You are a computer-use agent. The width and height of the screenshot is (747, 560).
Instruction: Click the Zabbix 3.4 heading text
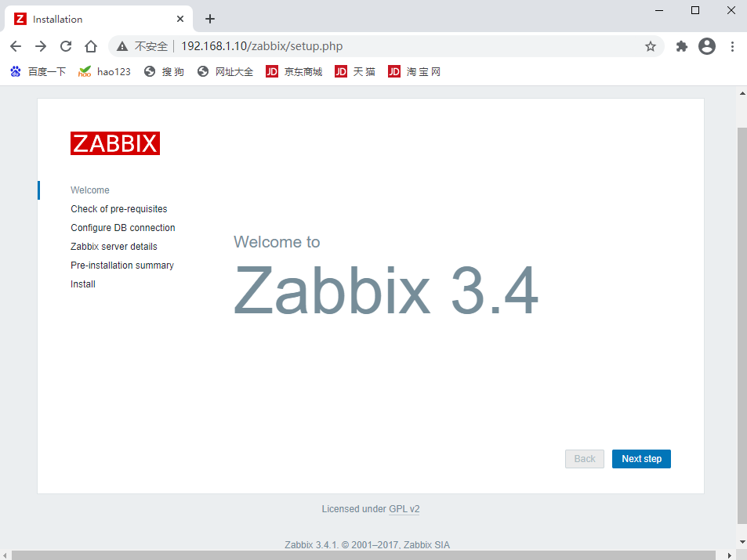(386, 291)
